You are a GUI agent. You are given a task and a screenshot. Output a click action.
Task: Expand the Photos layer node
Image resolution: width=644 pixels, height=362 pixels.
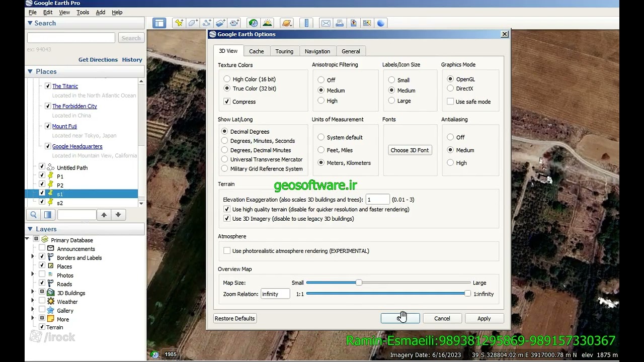(x=33, y=274)
